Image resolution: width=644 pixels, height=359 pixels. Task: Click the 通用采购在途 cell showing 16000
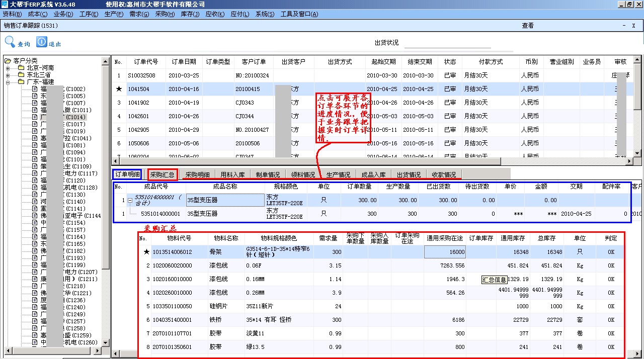coord(445,252)
